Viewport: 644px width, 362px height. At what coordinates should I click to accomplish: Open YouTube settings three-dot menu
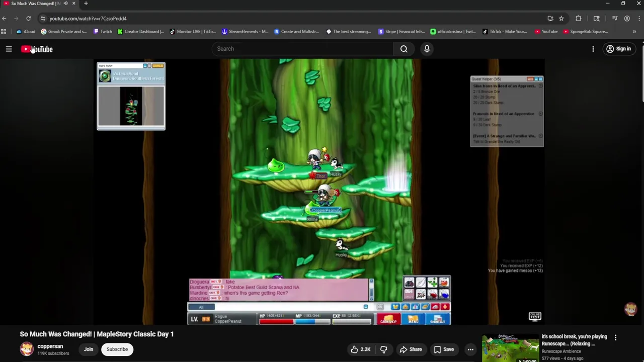pos(593,49)
